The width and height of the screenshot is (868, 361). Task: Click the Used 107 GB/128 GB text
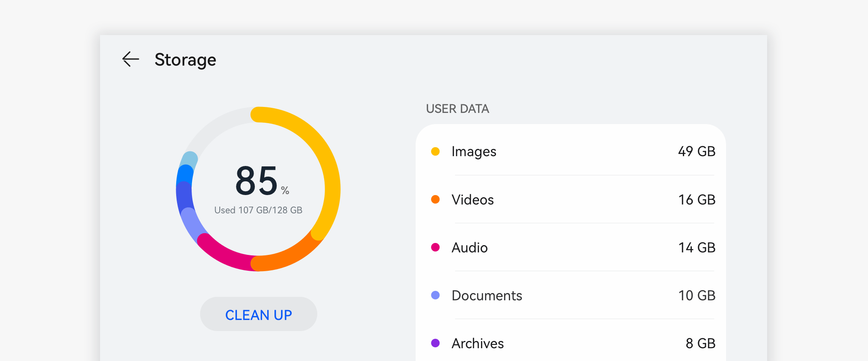(258, 210)
